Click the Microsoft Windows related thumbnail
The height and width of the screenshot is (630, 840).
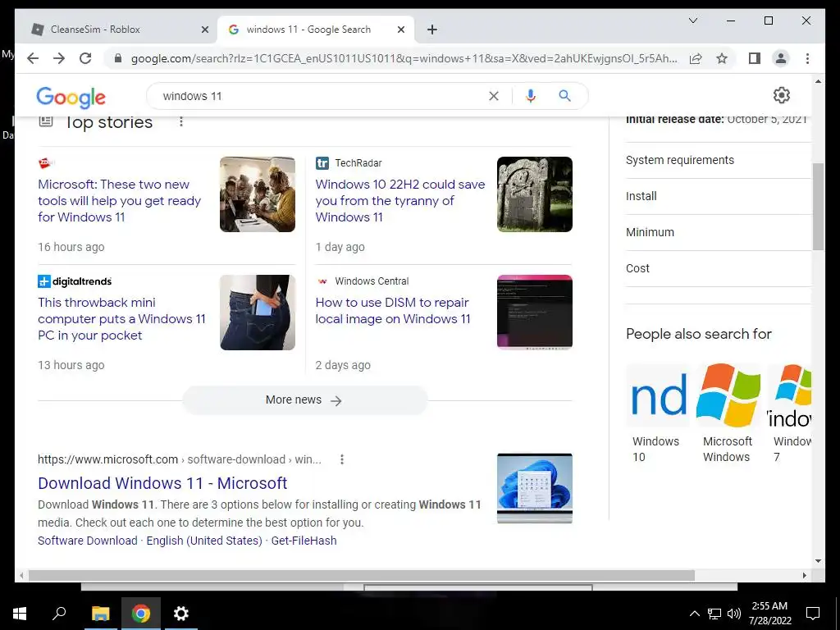coord(728,395)
